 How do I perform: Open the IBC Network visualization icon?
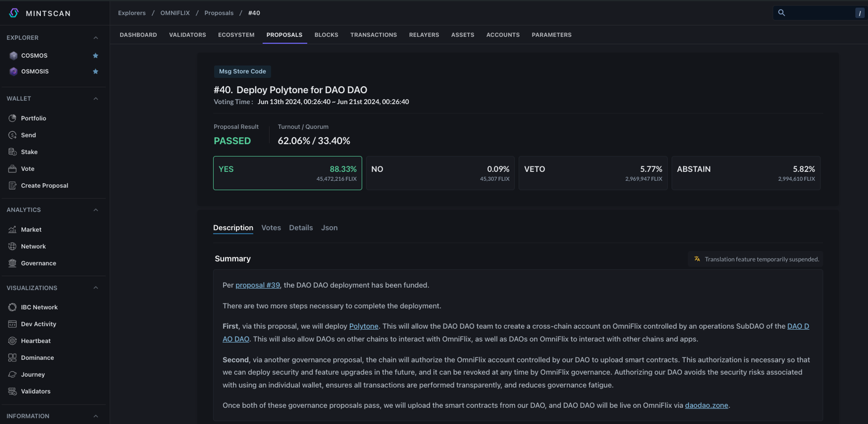[12, 307]
